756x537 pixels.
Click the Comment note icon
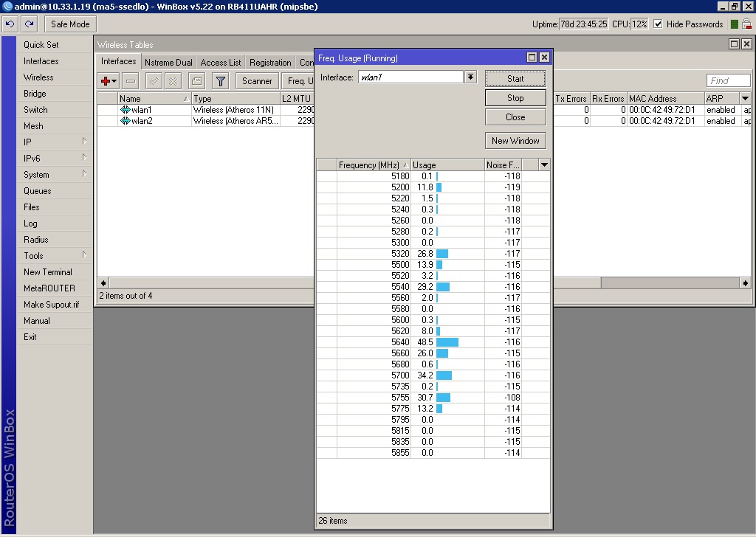(196, 81)
